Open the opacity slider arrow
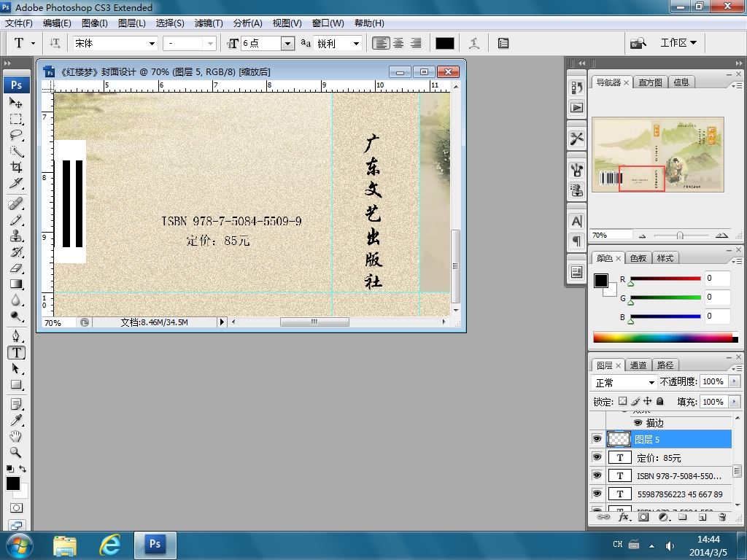This screenshot has width=747, height=560. click(x=734, y=381)
